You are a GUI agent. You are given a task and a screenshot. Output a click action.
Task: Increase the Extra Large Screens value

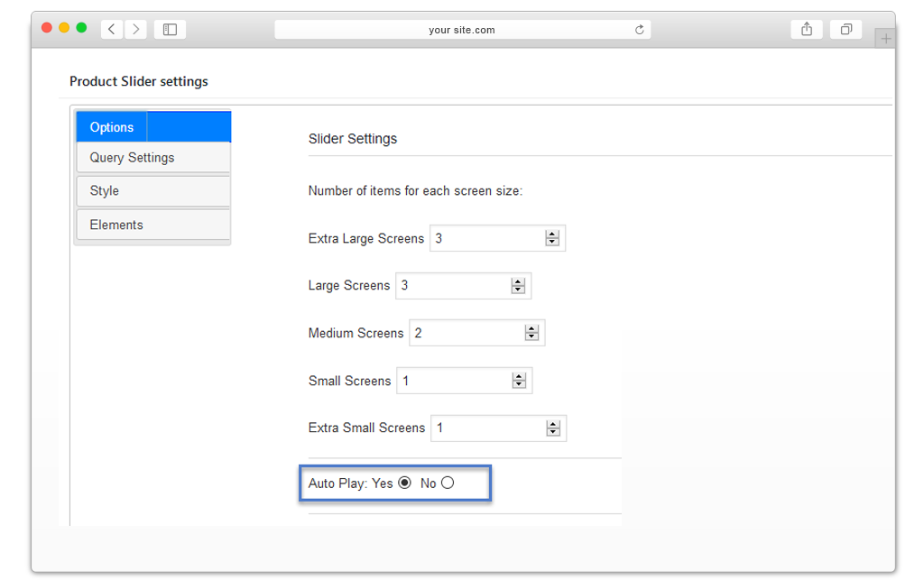(x=552, y=235)
